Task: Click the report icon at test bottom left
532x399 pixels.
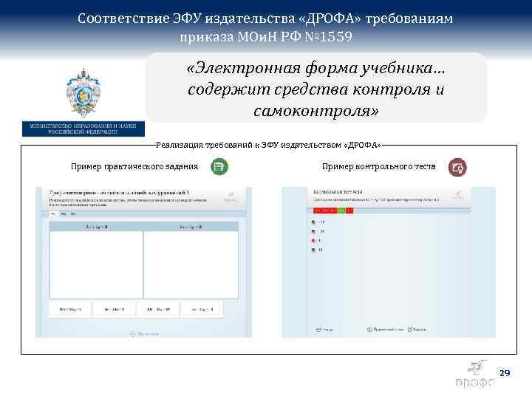Action: pyautogui.click(x=324, y=330)
